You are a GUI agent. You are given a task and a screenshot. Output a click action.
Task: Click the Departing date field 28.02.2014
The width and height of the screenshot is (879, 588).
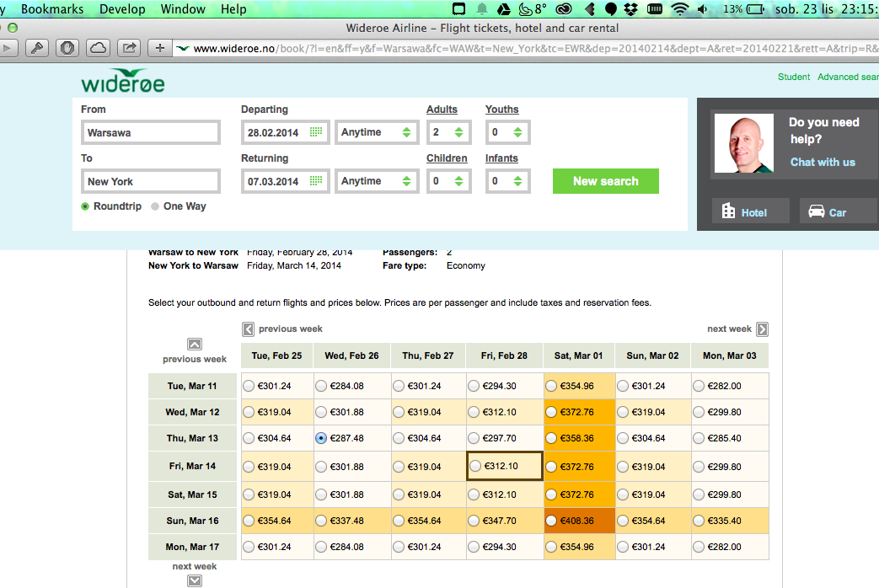(286, 132)
